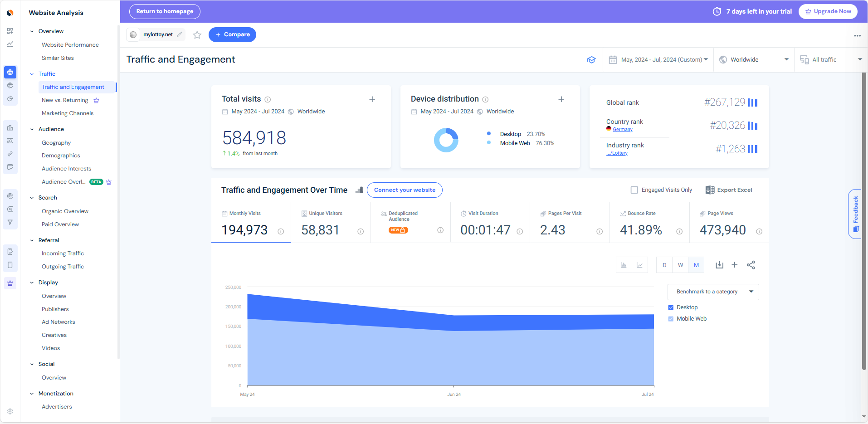Open Benchmark to a category dropdown
Viewport: 868px width, 424px height.
pyautogui.click(x=713, y=292)
